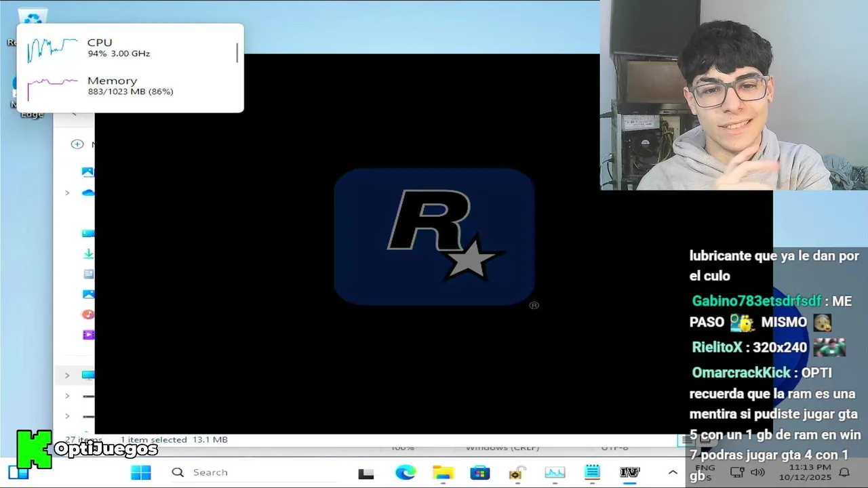This screenshot has height=488, width=868.
Task: Click the New plus button in Explorer
Action: (77, 144)
